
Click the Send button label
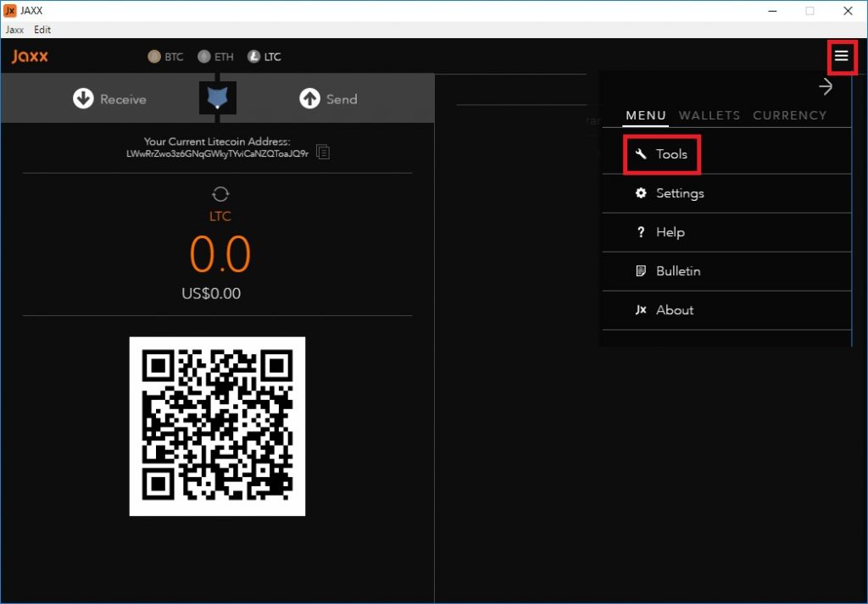click(x=342, y=99)
